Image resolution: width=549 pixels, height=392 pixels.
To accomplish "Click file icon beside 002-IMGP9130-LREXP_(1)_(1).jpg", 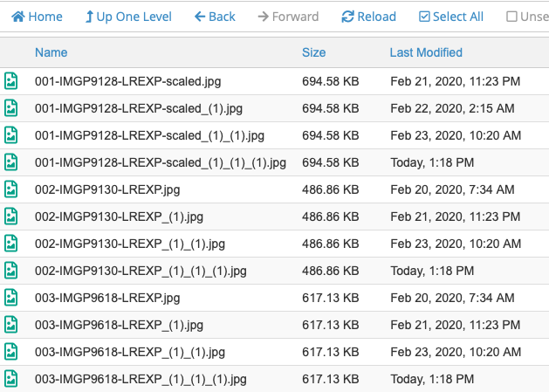I will pos(11,244).
